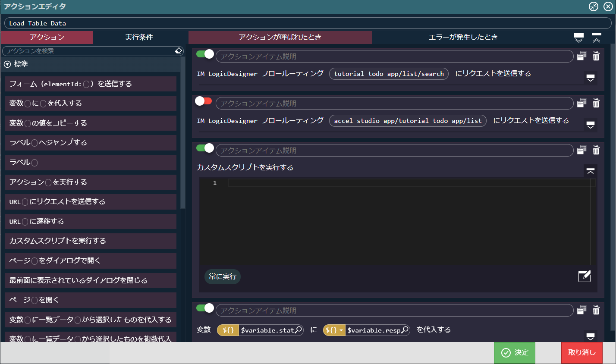Toggle the custom script action switch
616x364 pixels.
tap(205, 148)
